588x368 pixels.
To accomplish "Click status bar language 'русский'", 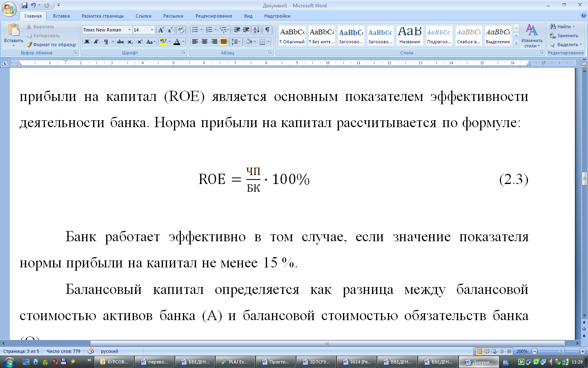I will pos(109,351).
